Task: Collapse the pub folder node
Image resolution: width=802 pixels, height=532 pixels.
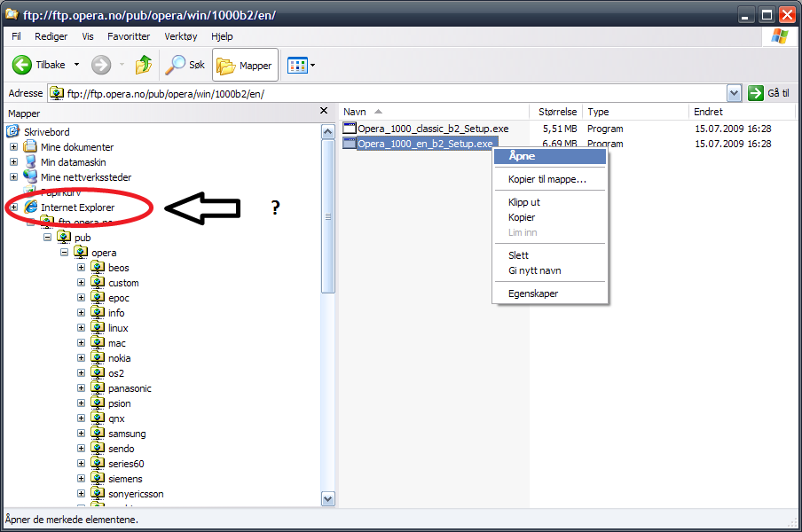Action: [x=48, y=237]
